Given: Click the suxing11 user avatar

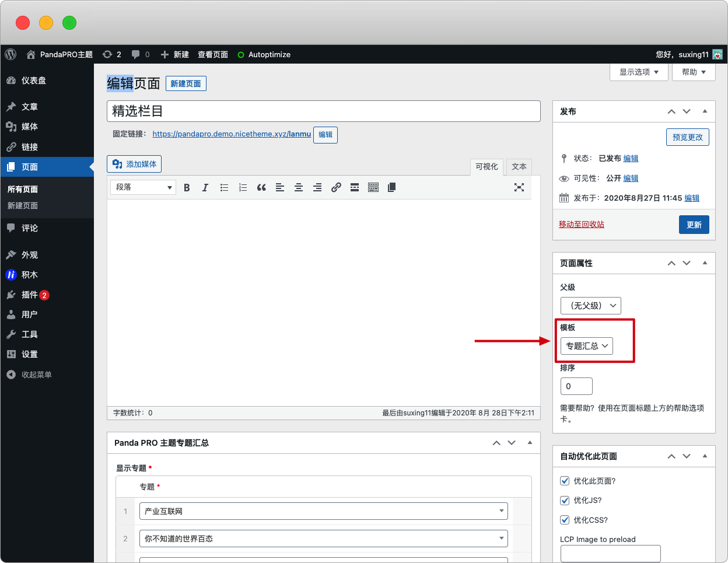Looking at the screenshot, I should click(717, 54).
